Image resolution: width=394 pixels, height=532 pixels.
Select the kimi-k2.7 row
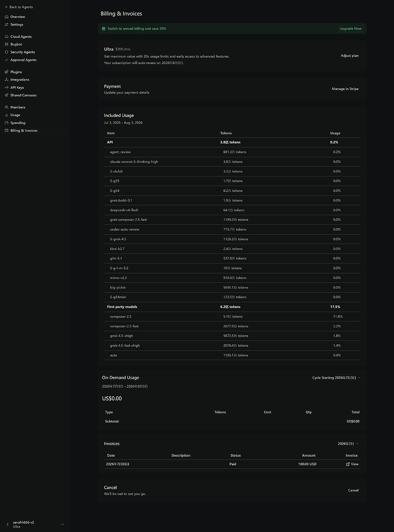(232, 249)
